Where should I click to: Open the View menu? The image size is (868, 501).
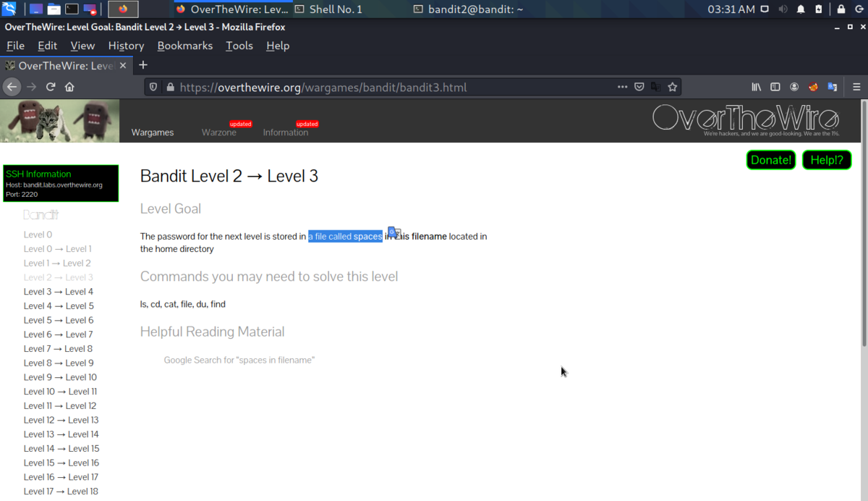click(x=82, y=46)
